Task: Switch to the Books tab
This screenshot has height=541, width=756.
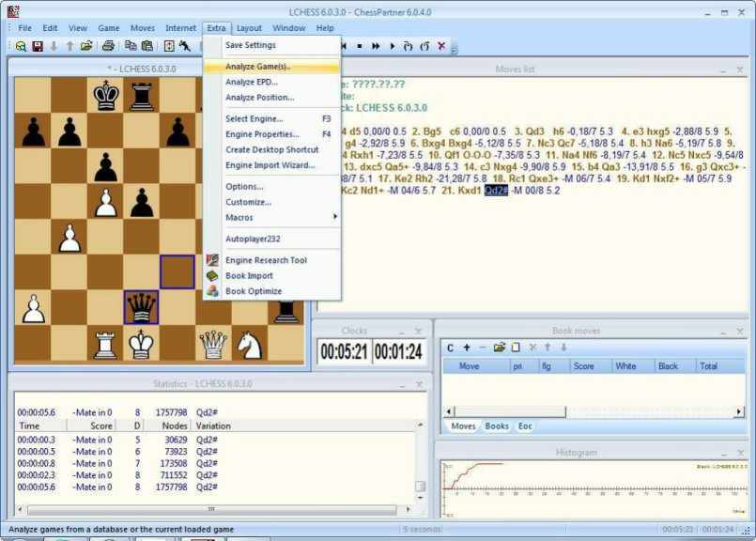Action: click(497, 426)
